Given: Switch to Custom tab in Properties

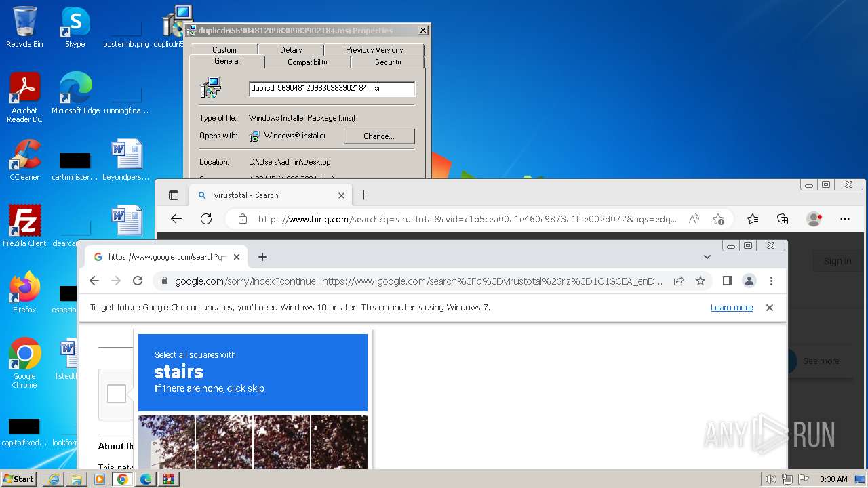Looking at the screenshot, I should (x=224, y=49).
